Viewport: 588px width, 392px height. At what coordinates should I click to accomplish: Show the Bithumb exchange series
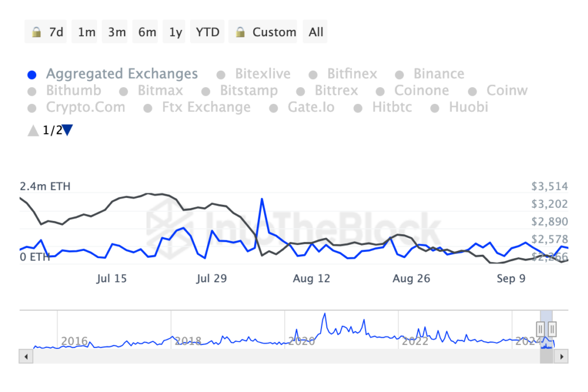[64, 90]
